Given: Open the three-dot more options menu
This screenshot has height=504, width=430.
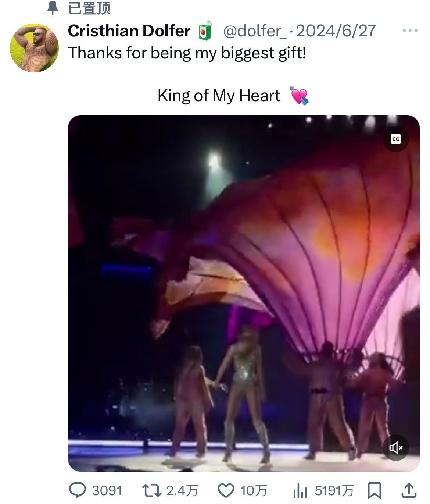Looking at the screenshot, I should (410, 31).
